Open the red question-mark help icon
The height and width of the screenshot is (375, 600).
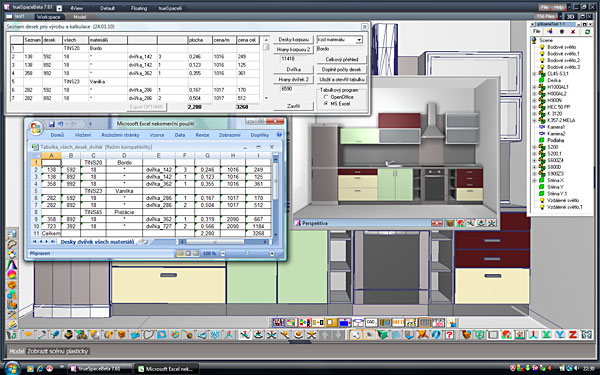(x=449, y=335)
